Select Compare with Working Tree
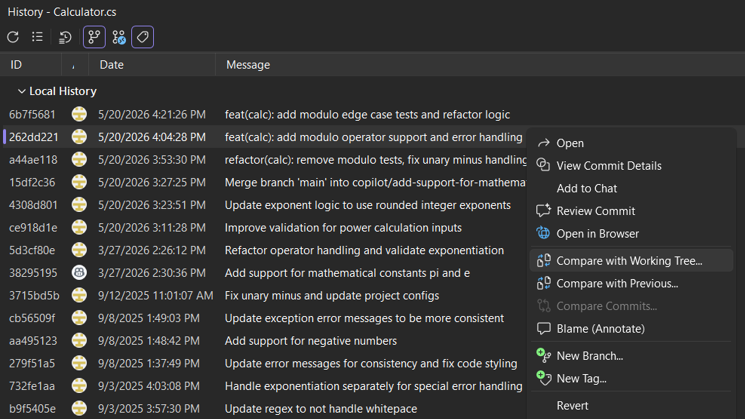Viewport: 745px width, 419px height. [x=631, y=261]
